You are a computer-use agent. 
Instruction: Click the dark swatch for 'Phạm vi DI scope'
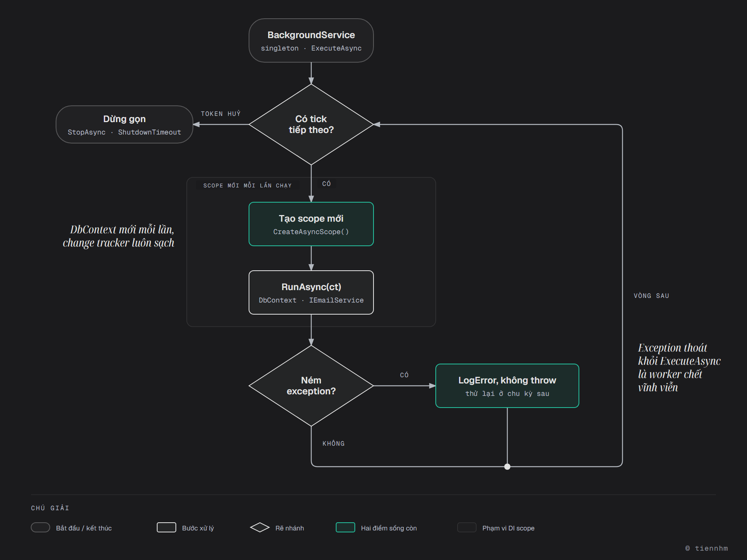(467, 527)
